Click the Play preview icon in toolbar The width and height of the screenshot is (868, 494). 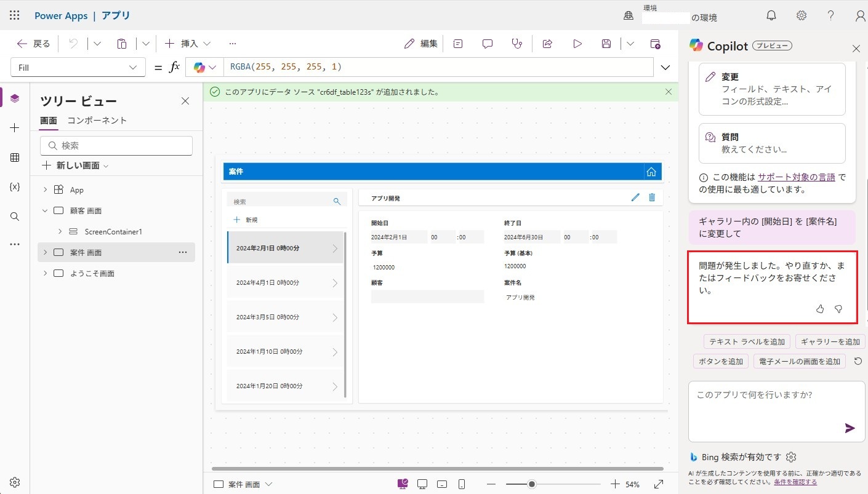click(577, 44)
